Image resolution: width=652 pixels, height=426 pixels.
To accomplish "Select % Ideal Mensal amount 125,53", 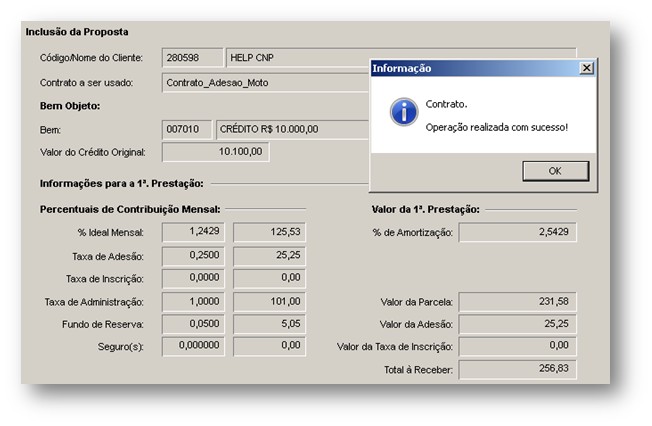I will click(269, 232).
